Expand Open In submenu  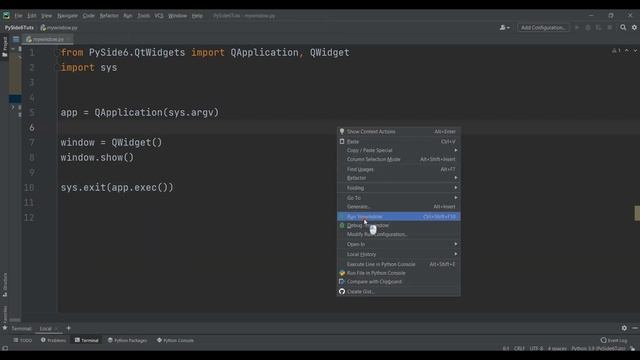click(x=399, y=244)
